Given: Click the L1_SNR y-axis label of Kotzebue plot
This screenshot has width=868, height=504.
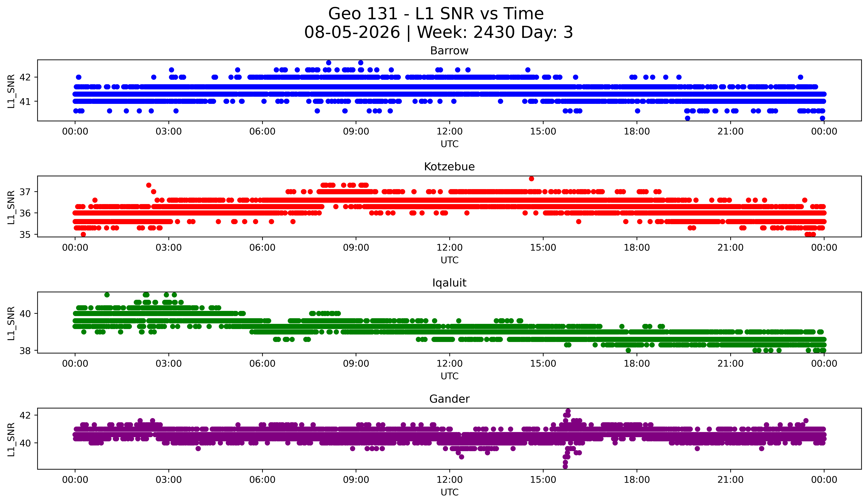Looking at the screenshot, I should [x=11, y=207].
